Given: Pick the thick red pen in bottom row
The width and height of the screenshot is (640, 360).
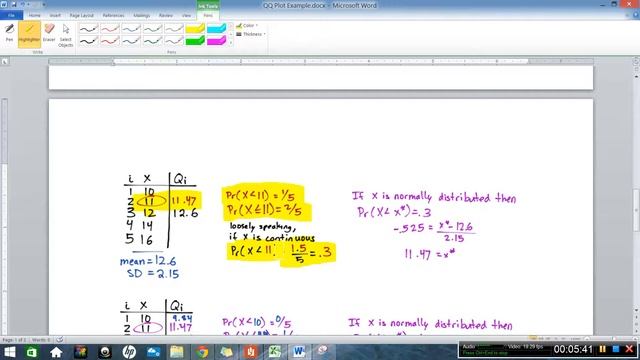Looking at the screenshot, I should tap(110, 40).
